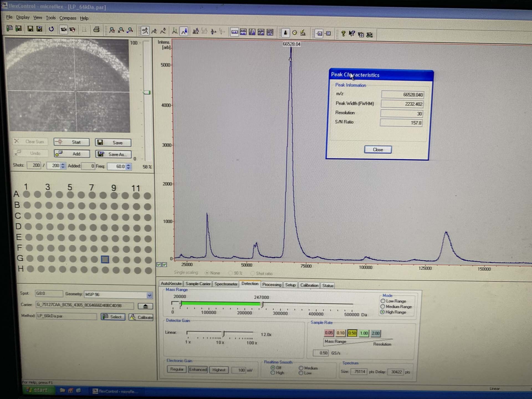The width and height of the screenshot is (532, 399).
Task: Click the selected G8 spot on target
Action: [105, 259]
